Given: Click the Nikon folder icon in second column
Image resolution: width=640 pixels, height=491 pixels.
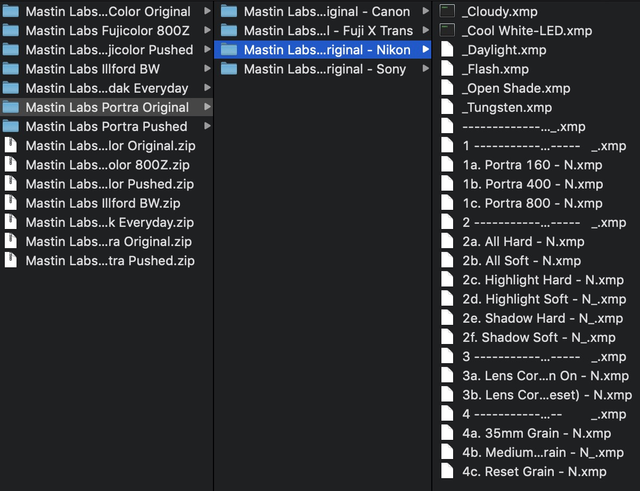Looking at the screenshot, I should click(229, 50).
